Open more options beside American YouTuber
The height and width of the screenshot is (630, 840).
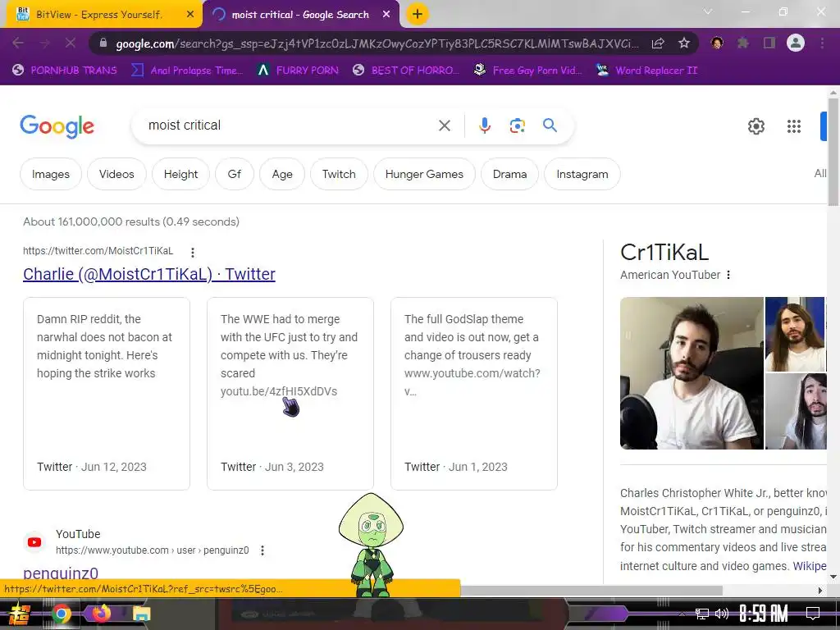(728, 275)
